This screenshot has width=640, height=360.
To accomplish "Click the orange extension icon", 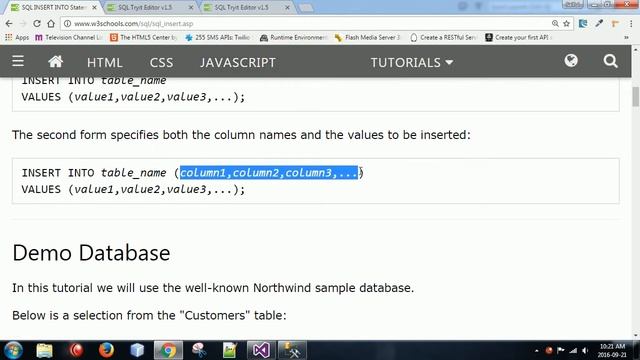I will tap(615, 24).
